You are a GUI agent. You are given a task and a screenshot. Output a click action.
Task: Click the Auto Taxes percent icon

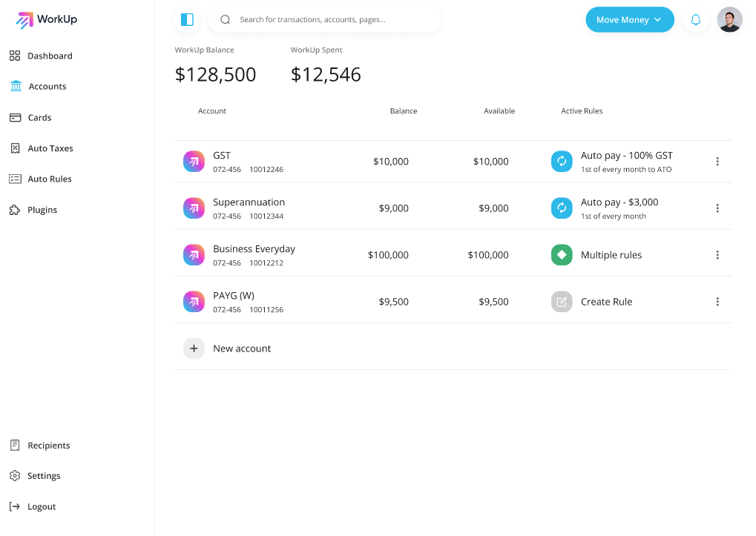[x=16, y=148]
